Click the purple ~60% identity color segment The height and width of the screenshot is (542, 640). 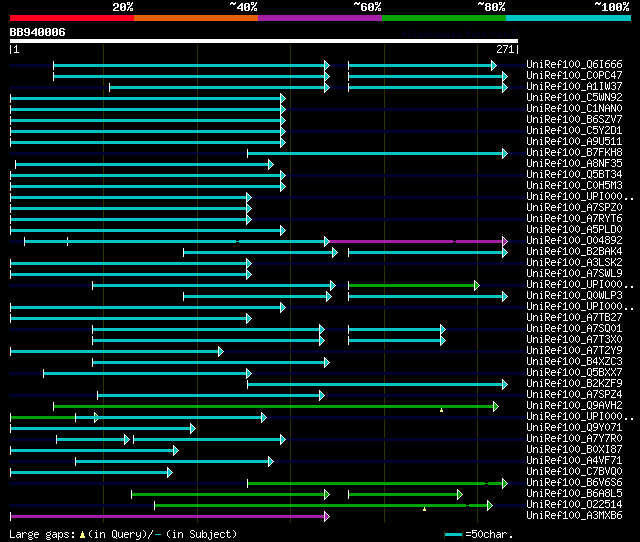pyautogui.click(x=319, y=18)
